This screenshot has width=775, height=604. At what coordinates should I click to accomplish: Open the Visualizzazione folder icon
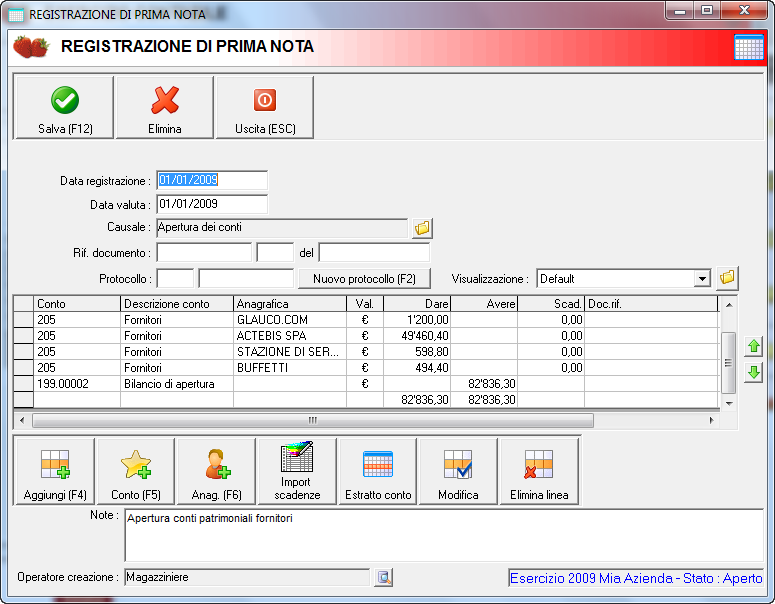point(728,278)
